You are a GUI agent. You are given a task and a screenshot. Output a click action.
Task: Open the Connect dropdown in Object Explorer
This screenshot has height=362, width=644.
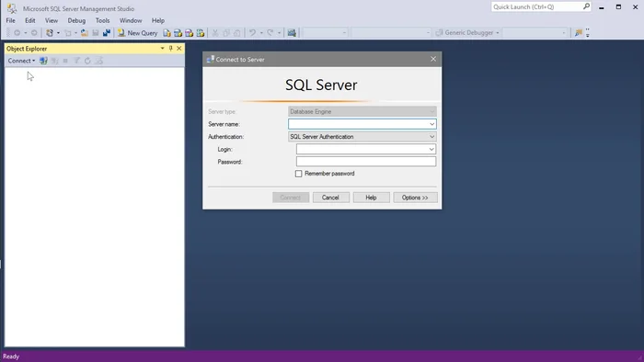[x=21, y=61]
